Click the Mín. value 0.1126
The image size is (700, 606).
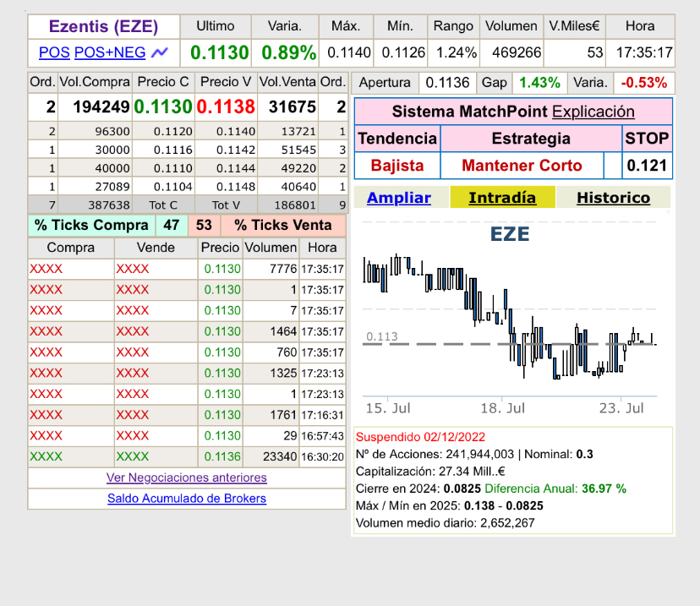(403, 52)
